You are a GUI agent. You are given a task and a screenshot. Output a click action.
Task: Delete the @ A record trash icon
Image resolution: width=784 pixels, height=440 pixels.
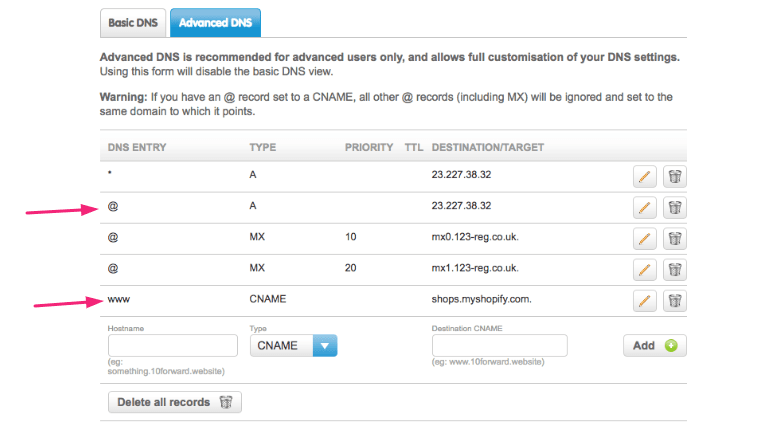pos(675,208)
